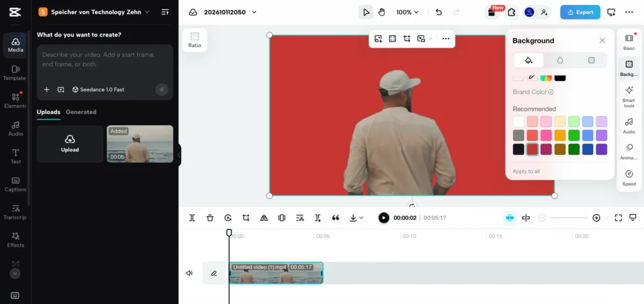644x304 pixels.
Task: Open the plugins puzzle icon
Action: tap(511, 13)
